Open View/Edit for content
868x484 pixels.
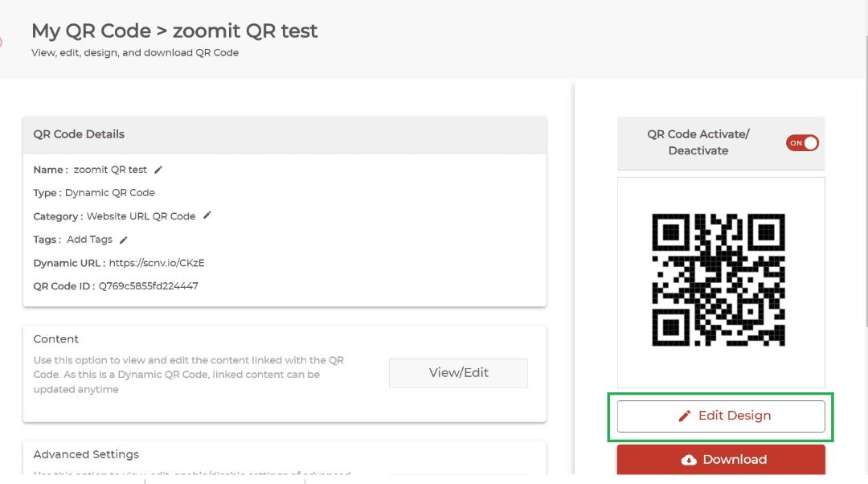click(458, 373)
